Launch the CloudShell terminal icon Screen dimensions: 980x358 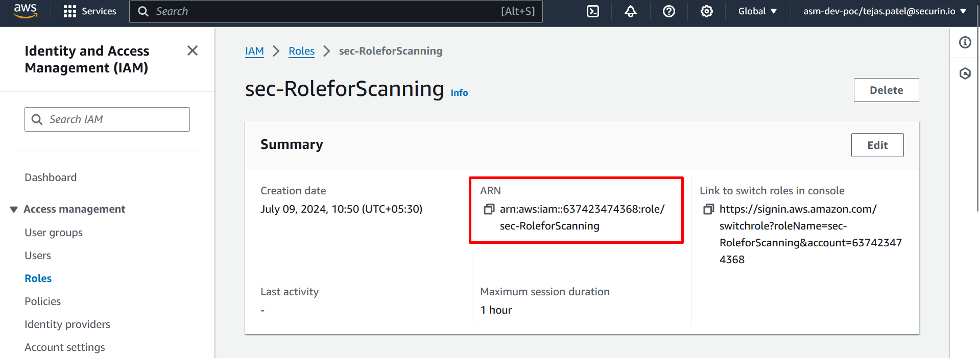[x=593, y=11]
